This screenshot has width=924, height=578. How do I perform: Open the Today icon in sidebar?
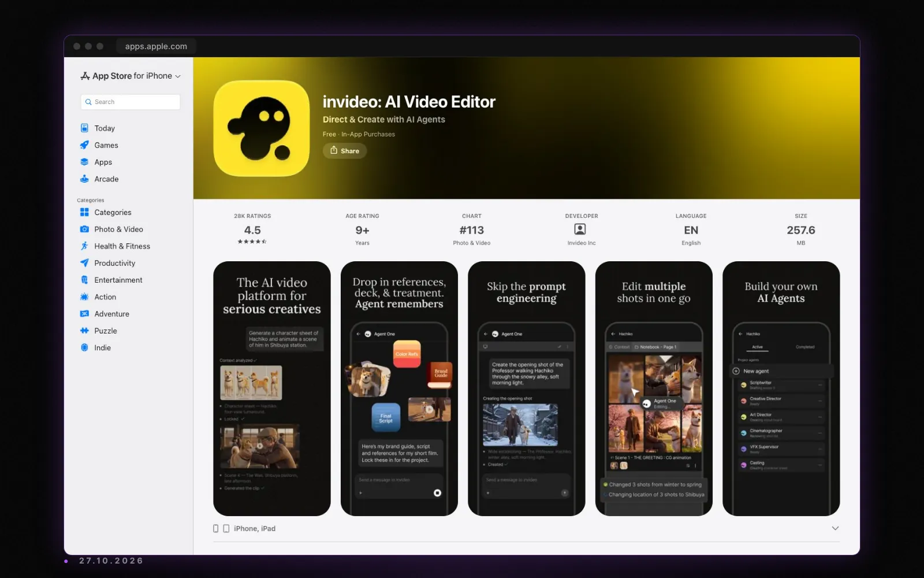[x=84, y=128]
